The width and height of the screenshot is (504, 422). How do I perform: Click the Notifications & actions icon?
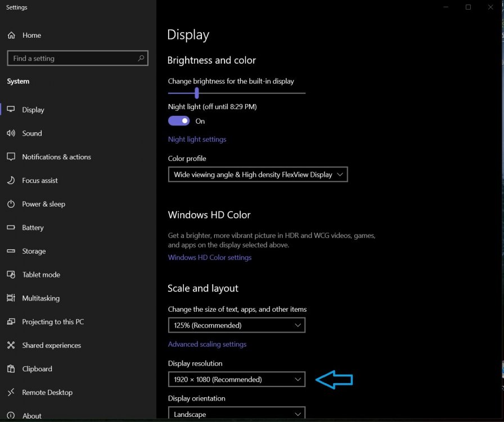[11, 156]
